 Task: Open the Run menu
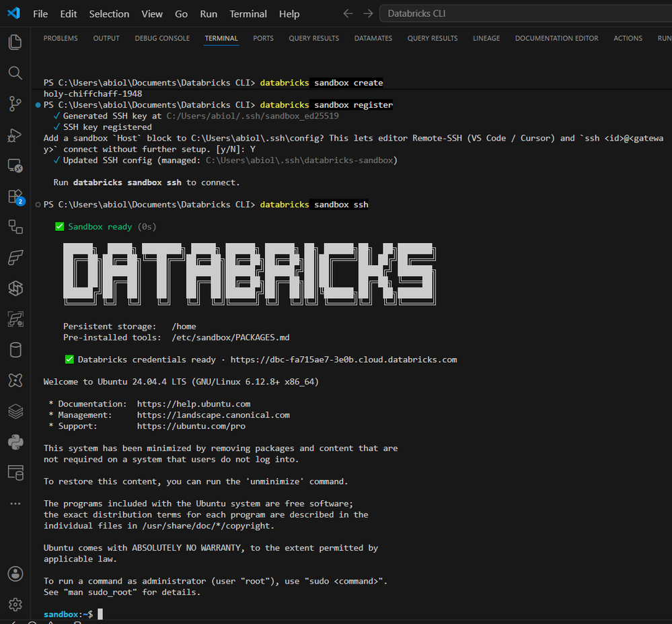point(209,13)
